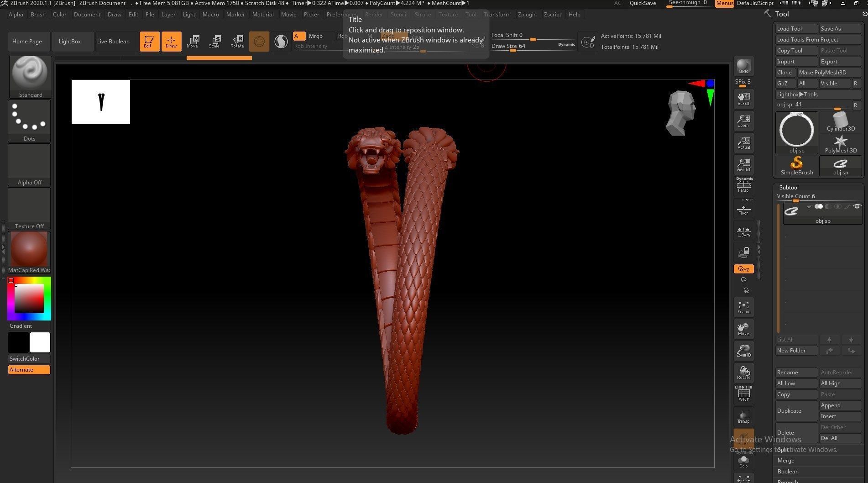Open the Brush menu
The height and width of the screenshot is (483, 868).
(38, 15)
